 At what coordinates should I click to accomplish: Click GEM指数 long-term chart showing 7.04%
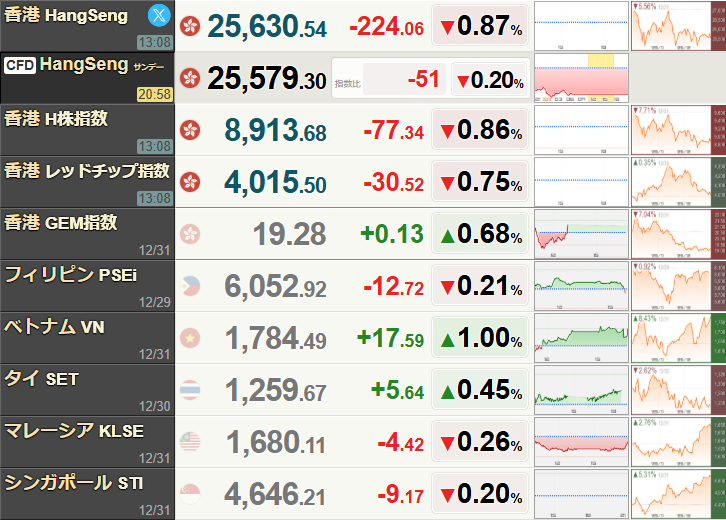(678, 234)
